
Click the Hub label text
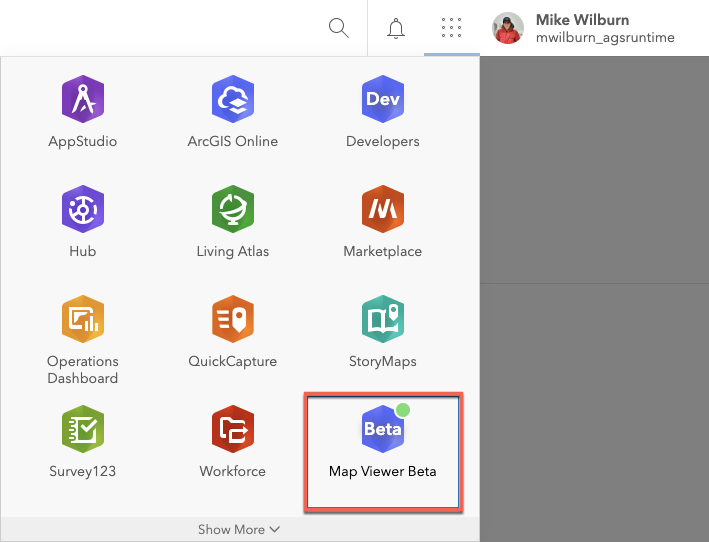[83, 251]
